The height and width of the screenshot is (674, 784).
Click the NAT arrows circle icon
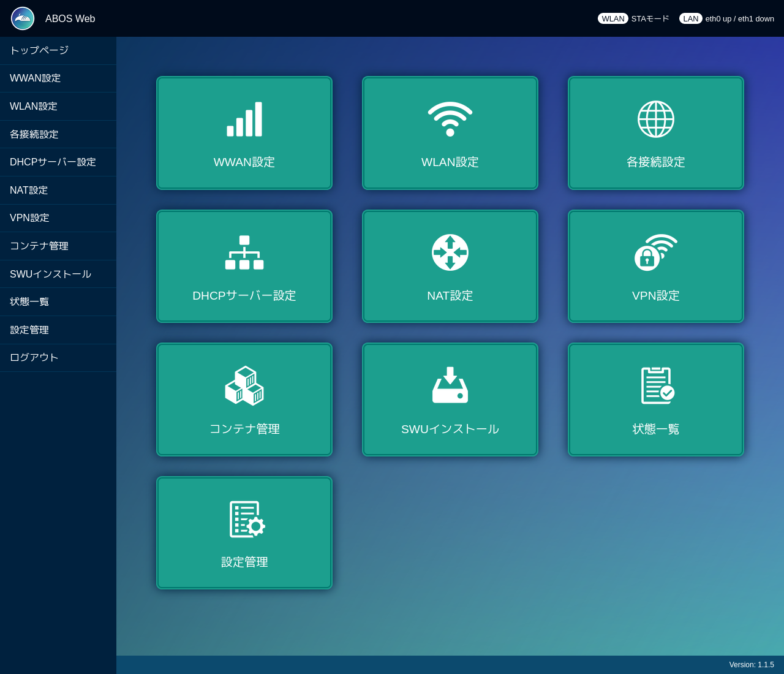click(450, 252)
